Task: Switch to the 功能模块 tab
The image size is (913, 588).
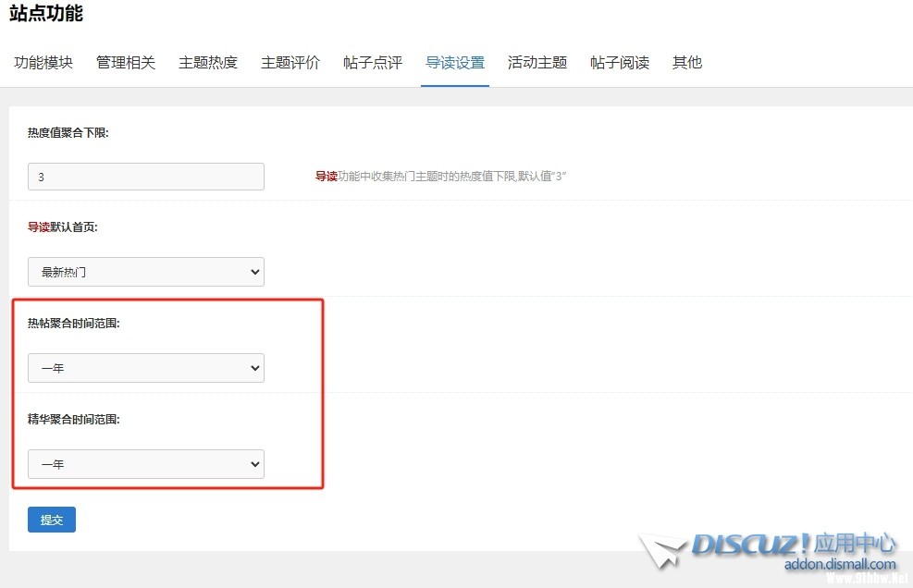Action: click(x=43, y=63)
